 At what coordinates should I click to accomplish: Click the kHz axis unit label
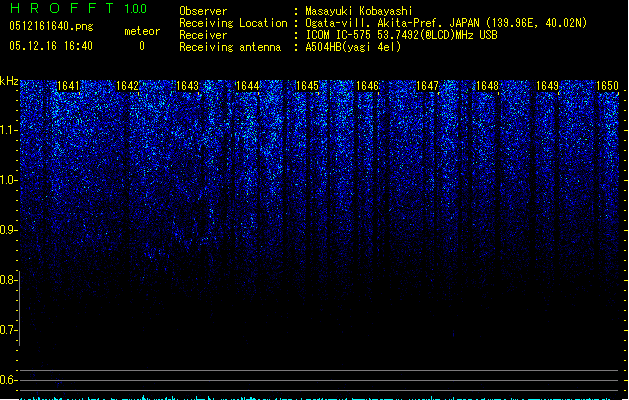(9, 81)
